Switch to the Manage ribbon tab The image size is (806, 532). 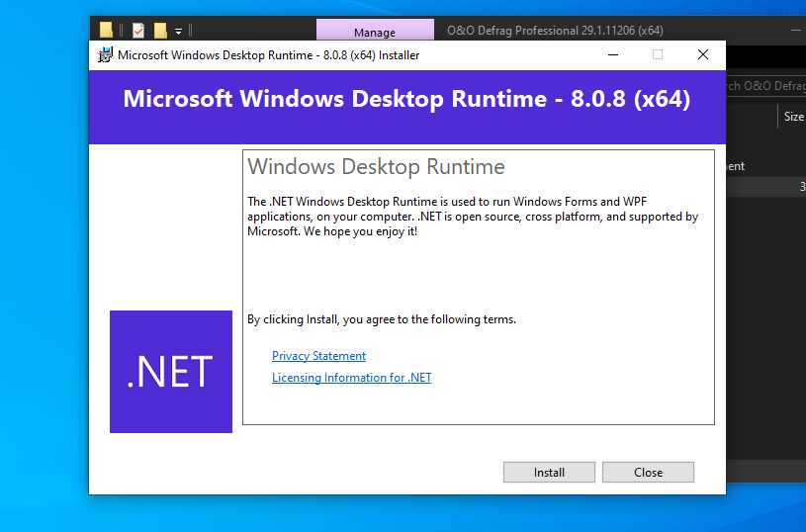coord(375,31)
